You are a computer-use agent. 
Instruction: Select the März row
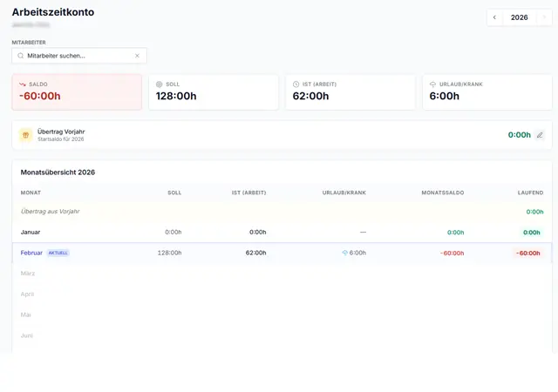click(x=28, y=274)
